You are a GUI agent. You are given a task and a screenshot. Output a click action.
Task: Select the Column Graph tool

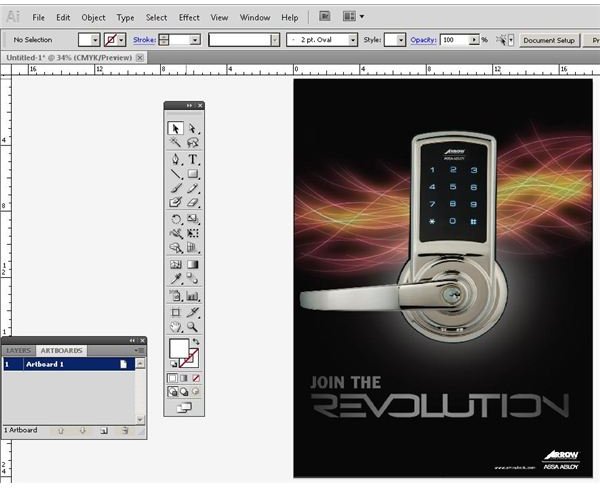[x=192, y=295]
